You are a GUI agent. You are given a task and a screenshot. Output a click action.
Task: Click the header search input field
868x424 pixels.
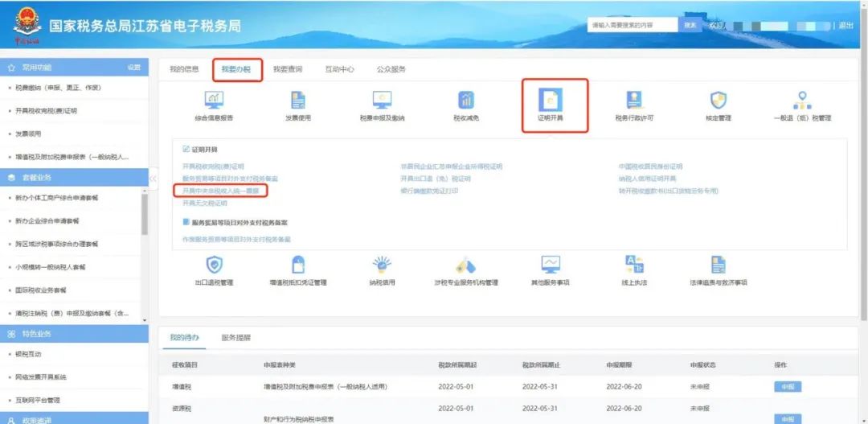(x=633, y=26)
